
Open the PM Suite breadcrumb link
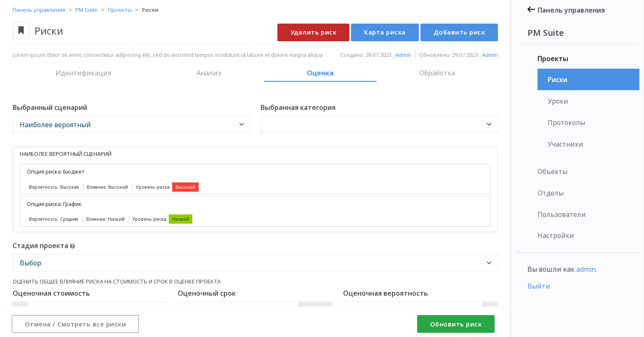pos(86,10)
